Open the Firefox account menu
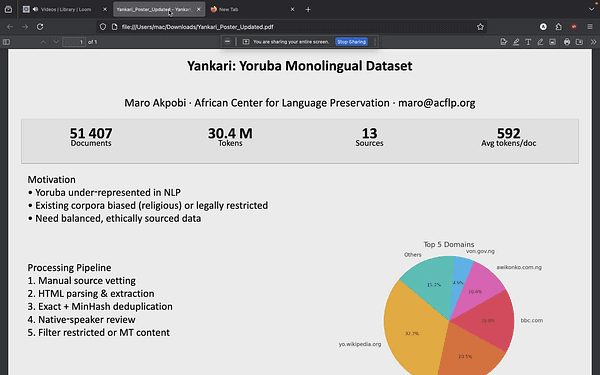The image size is (600, 375). (x=543, y=27)
